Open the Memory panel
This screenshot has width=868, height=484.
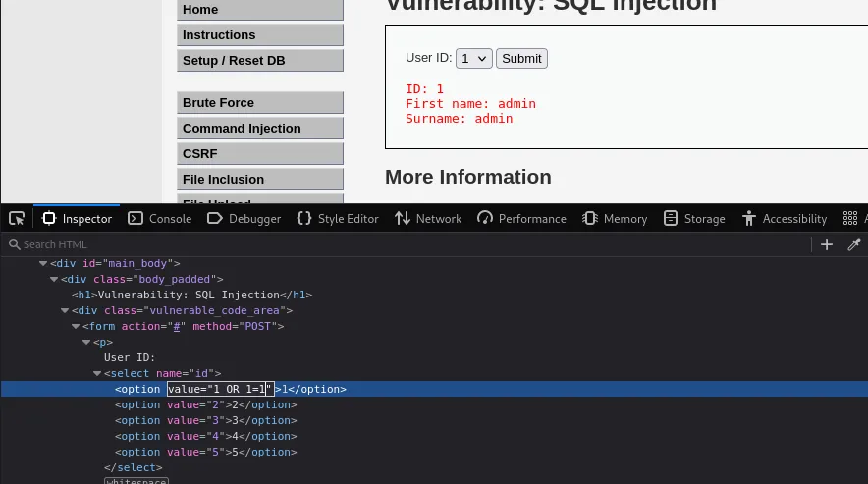point(615,218)
